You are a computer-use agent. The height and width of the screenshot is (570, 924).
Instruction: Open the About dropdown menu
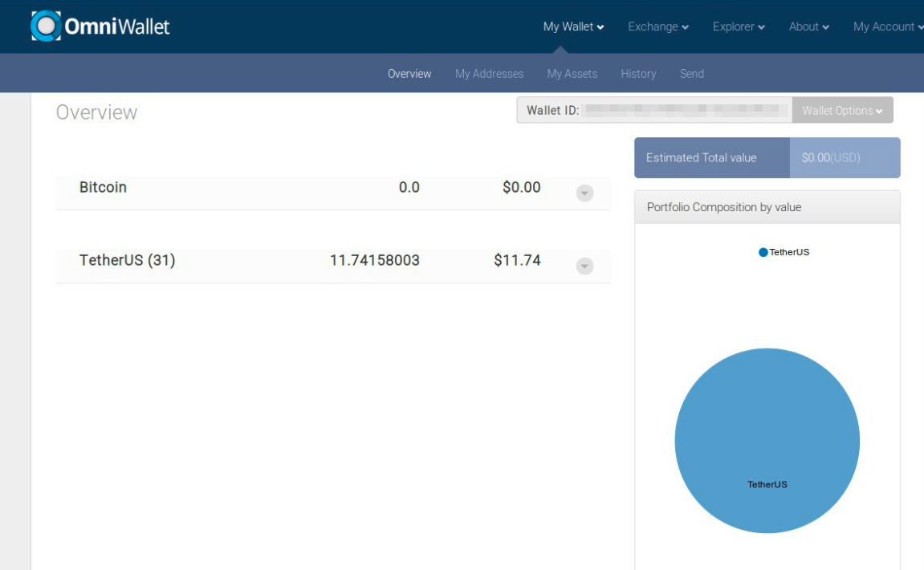[x=809, y=26]
